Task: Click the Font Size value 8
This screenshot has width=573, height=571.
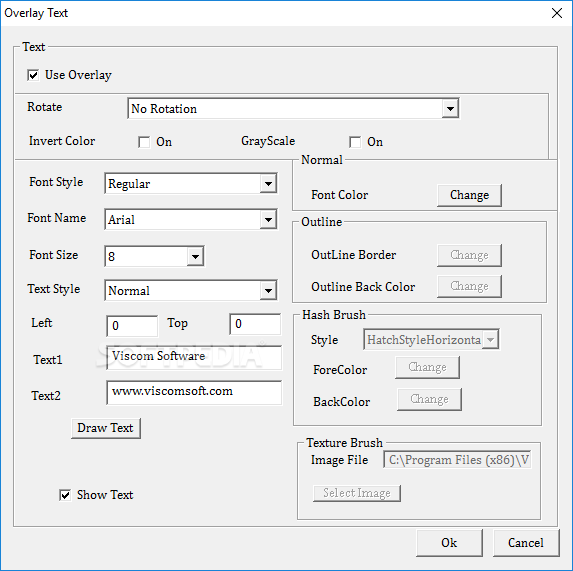Action: coord(111,257)
